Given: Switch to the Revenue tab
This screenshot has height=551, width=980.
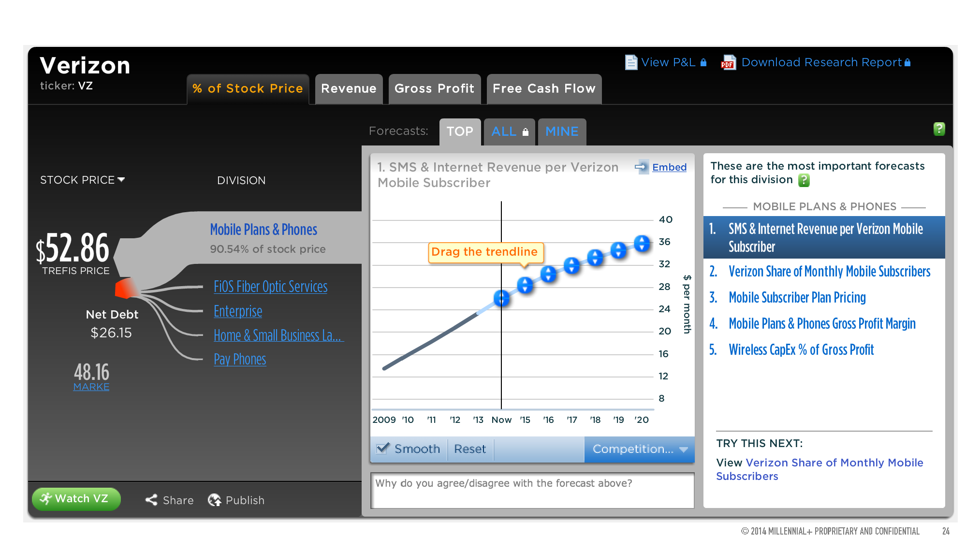Looking at the screenshot, I should (349, 88).
